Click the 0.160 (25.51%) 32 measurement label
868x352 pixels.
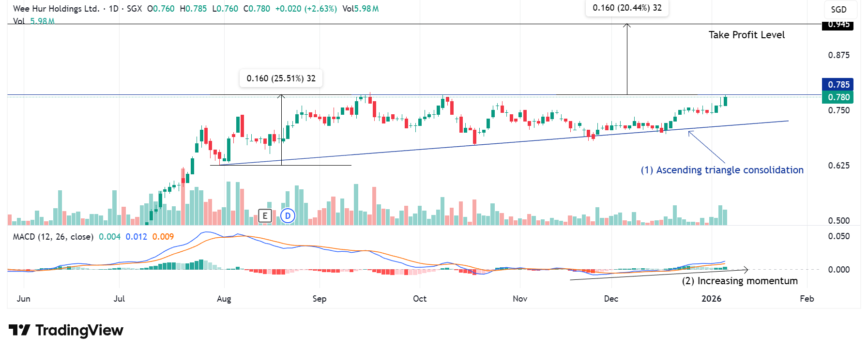281,78
